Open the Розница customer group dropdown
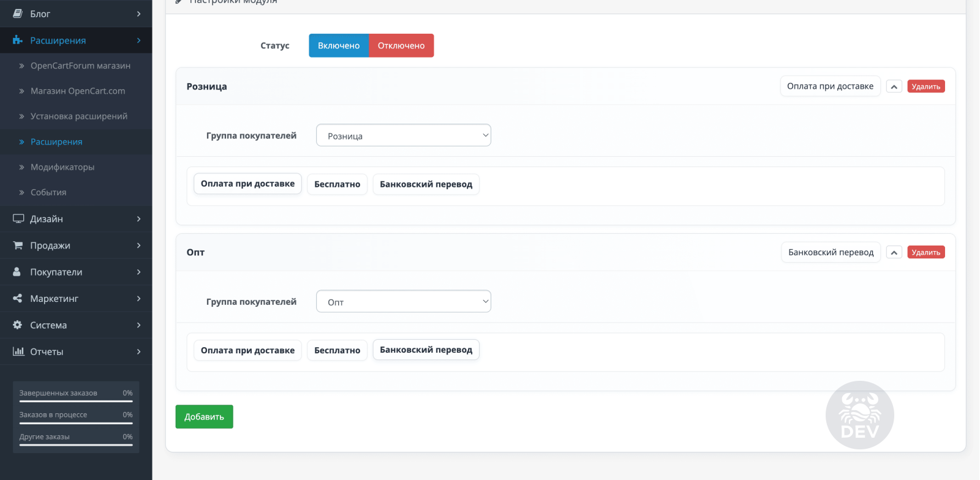 tap(404, 135)
